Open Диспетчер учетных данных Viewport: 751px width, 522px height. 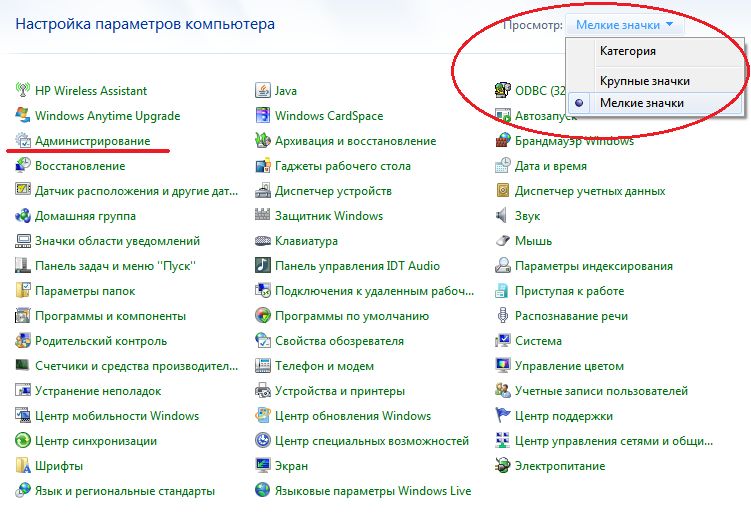pos(590,191)
